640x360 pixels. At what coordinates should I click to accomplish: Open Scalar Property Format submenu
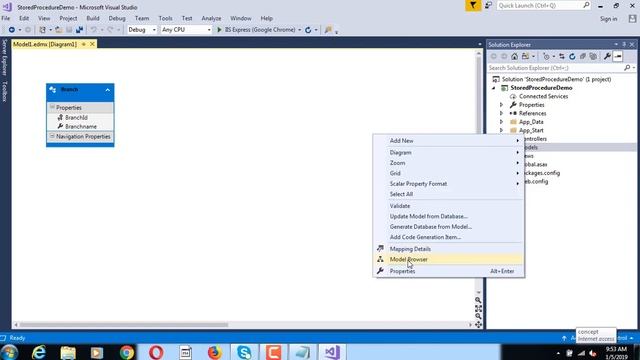449,184
